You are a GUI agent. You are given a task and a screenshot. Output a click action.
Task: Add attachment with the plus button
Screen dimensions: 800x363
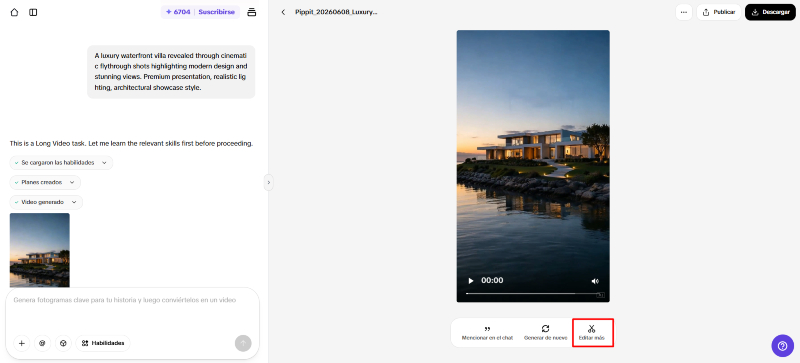[x=21, y=344]
